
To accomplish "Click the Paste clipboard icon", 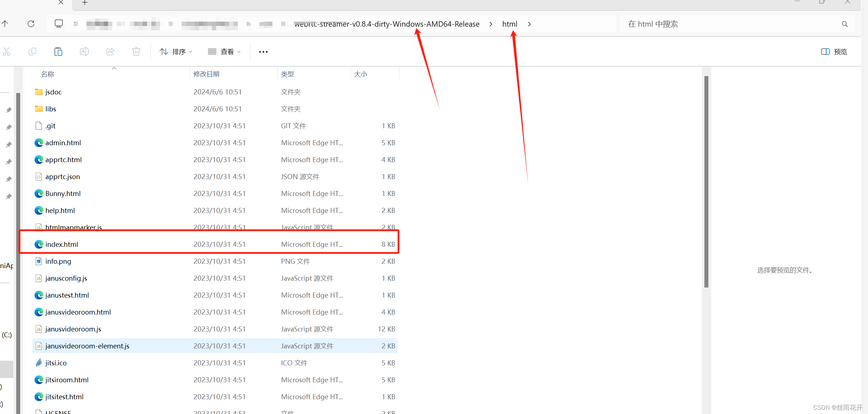I will 58,52.
